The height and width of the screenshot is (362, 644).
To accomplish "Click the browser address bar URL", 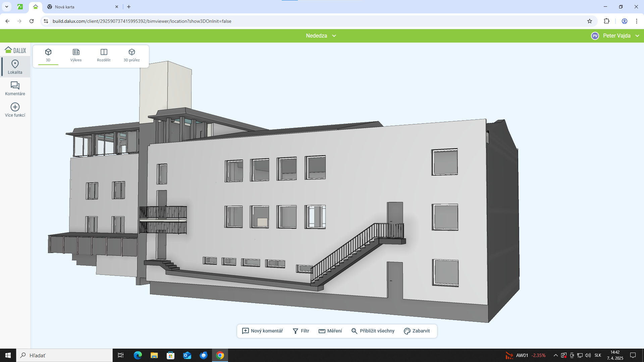I will coord(142,21).
